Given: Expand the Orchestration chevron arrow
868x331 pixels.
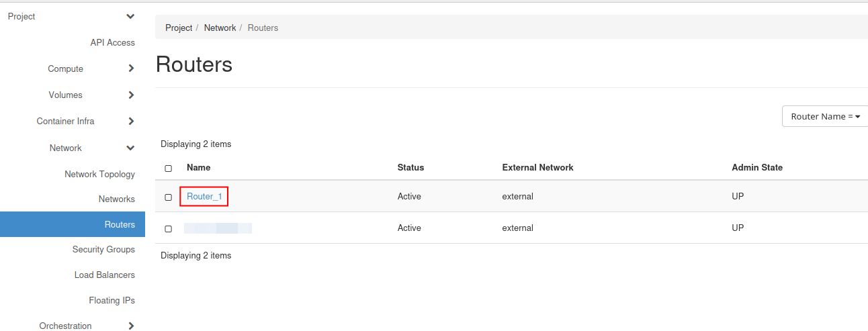Looking at the screenshot, I should [x=131, y=326].
